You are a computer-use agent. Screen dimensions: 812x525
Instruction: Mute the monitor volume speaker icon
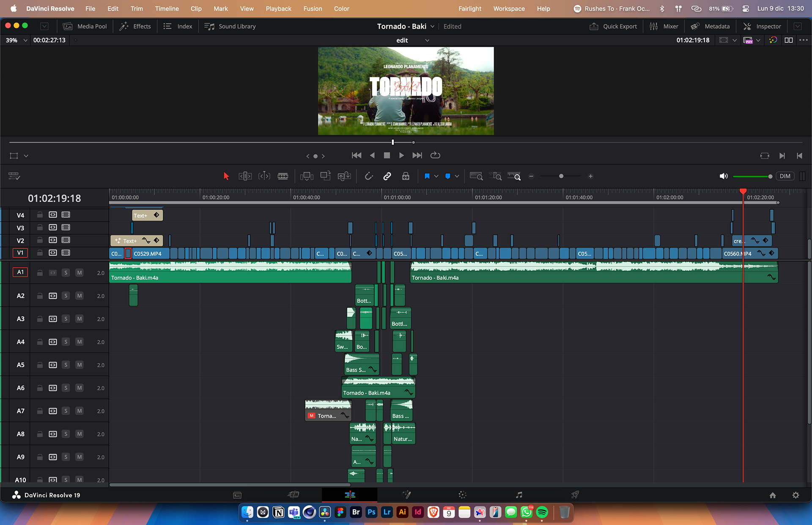click(x=724, y=176)
